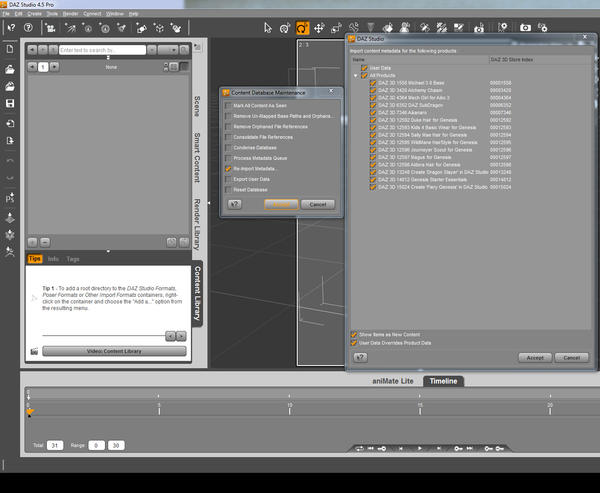Open the Connect menu
Image resolution: width=600 pixels, height=493 pixels.
[x=92, y=14]
